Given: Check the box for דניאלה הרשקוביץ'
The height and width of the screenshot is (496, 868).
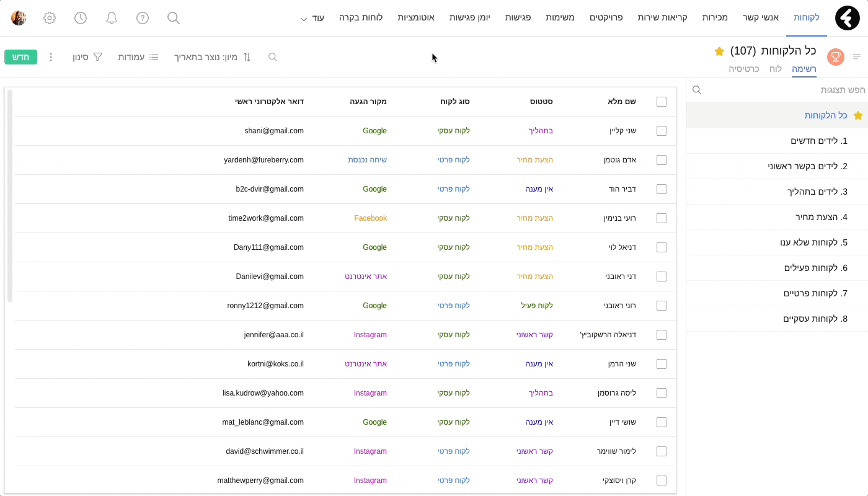Looking at the screenshot, I should click(662, 335).
